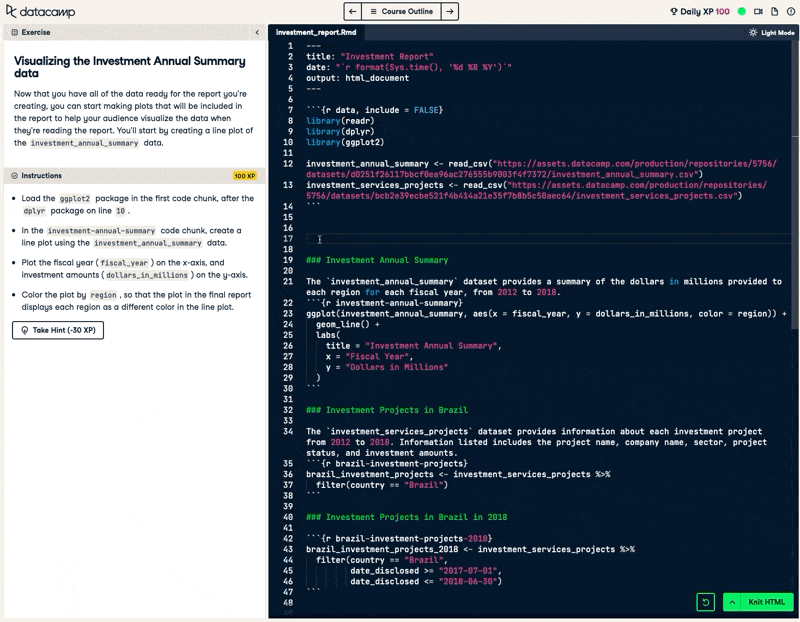Viewport: 800px width, 622px height.
Task: Go to previous exercise arrow
Action: coord(353,11)
